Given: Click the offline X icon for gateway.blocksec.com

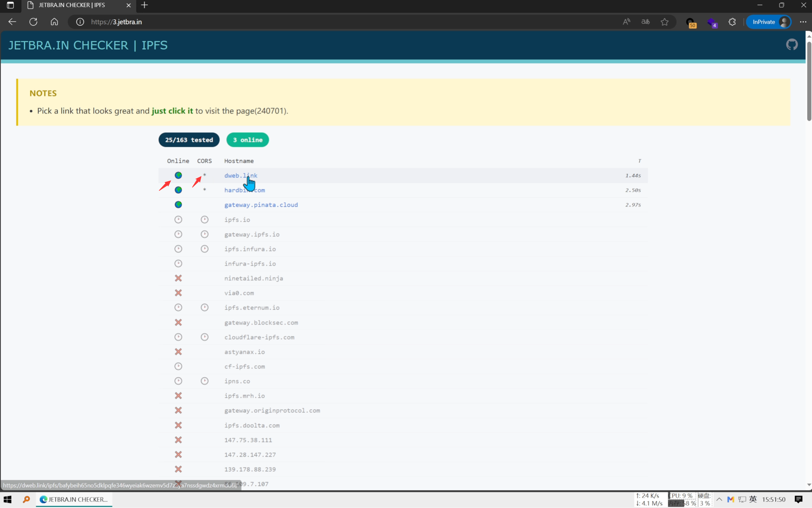Looking at the screenshot, I should [x=178, y=322].
